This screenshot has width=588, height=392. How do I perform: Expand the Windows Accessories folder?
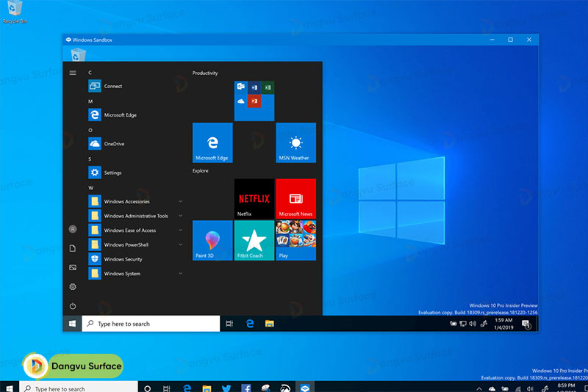click(x=136, y=201)
